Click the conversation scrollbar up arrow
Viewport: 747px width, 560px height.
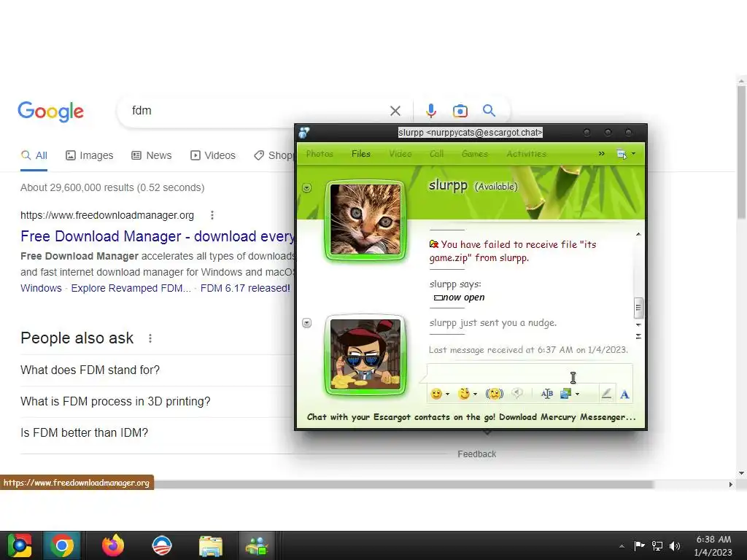pos(638,234)
